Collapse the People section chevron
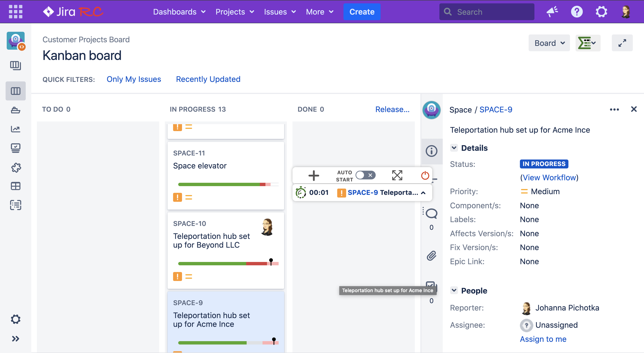This screenshot has height=353, width=644. (454, 290)
